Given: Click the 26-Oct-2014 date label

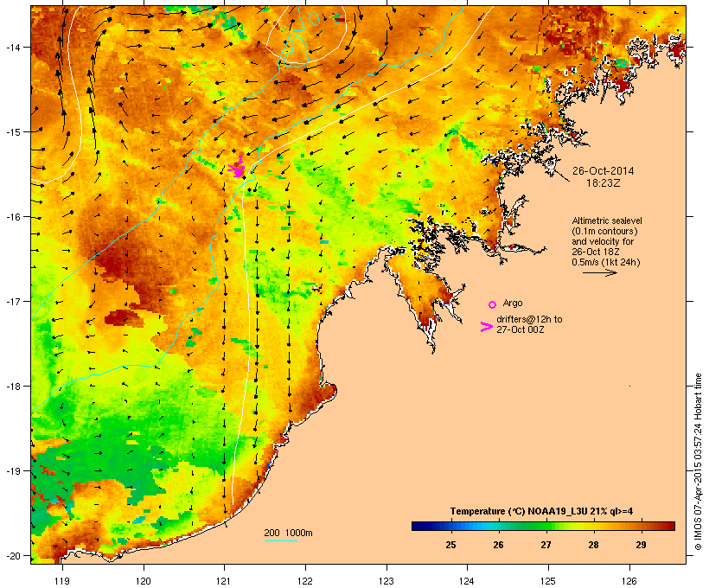Looking at the screenshot, I should (604, 171).
